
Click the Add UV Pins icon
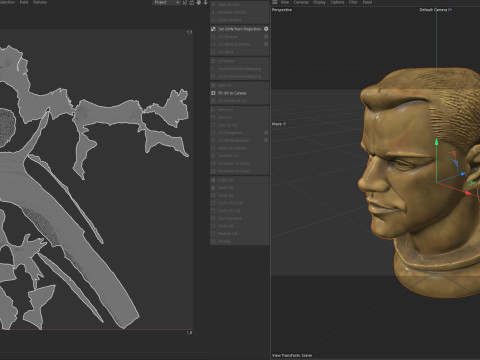[213, 5]
